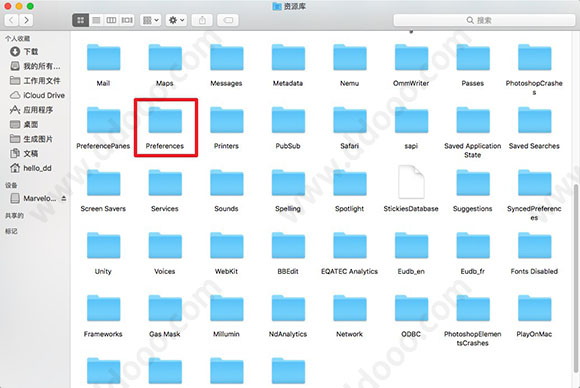Click the Eudb_en folder name label

[x=411, y=271]
